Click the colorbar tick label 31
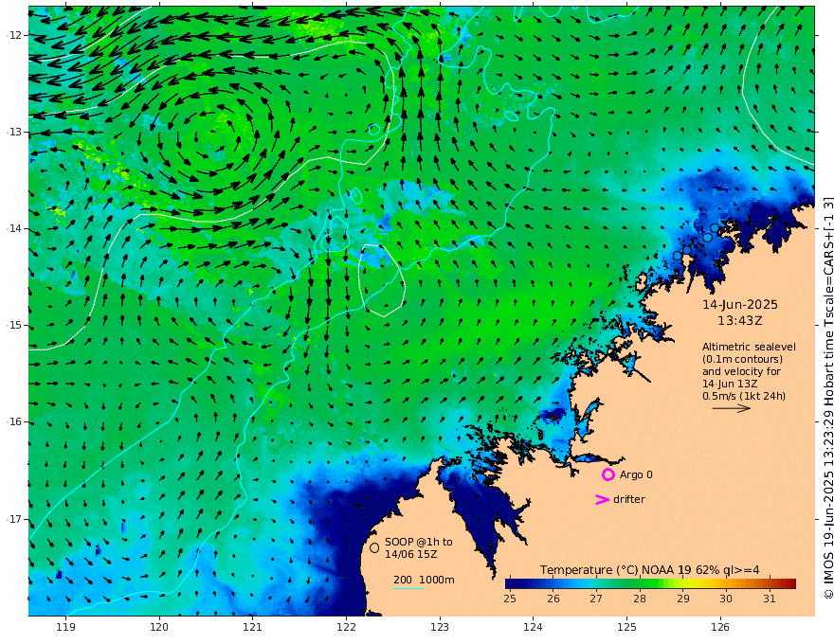 (770, 599)
